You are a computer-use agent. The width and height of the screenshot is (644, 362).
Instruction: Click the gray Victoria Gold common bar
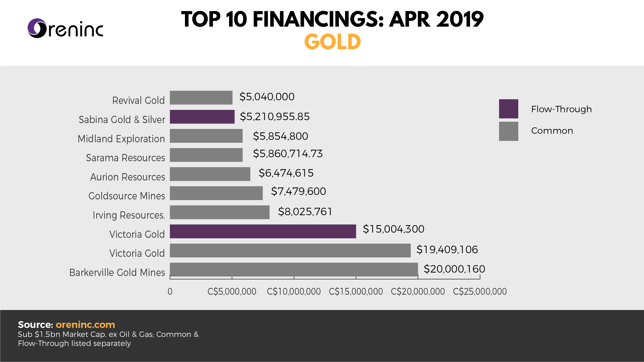click(290, 250)
